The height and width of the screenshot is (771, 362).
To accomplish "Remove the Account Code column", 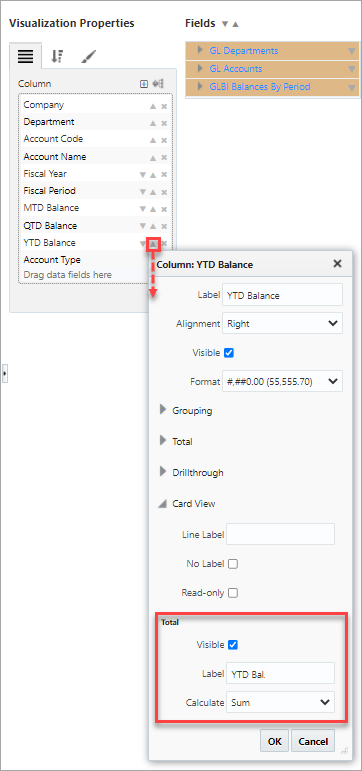I will (x=164, y=140).
